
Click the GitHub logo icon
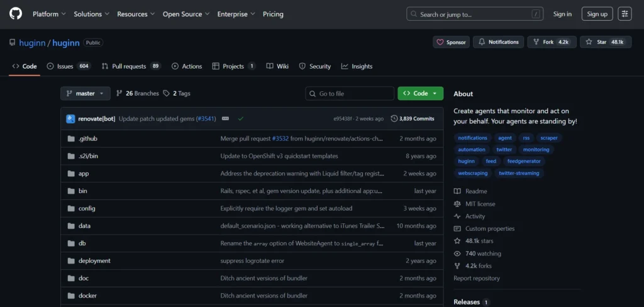coord(16,14)
